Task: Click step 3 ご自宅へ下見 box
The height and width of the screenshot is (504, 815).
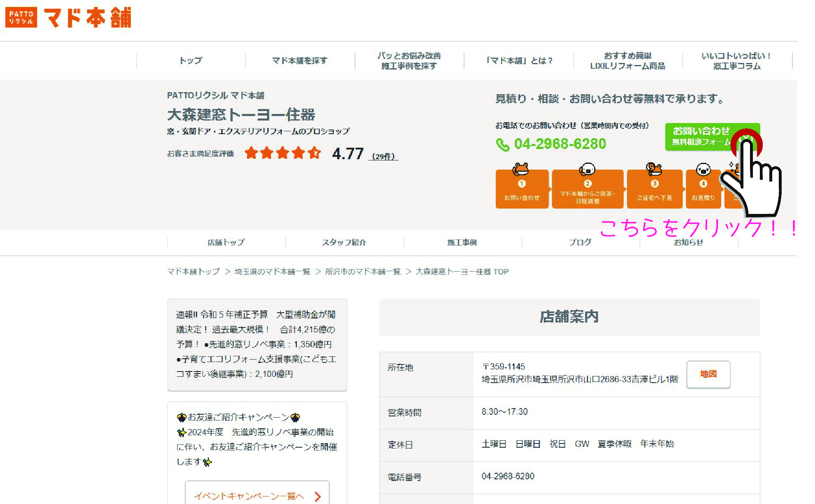Action: click(x=654, y=189)
